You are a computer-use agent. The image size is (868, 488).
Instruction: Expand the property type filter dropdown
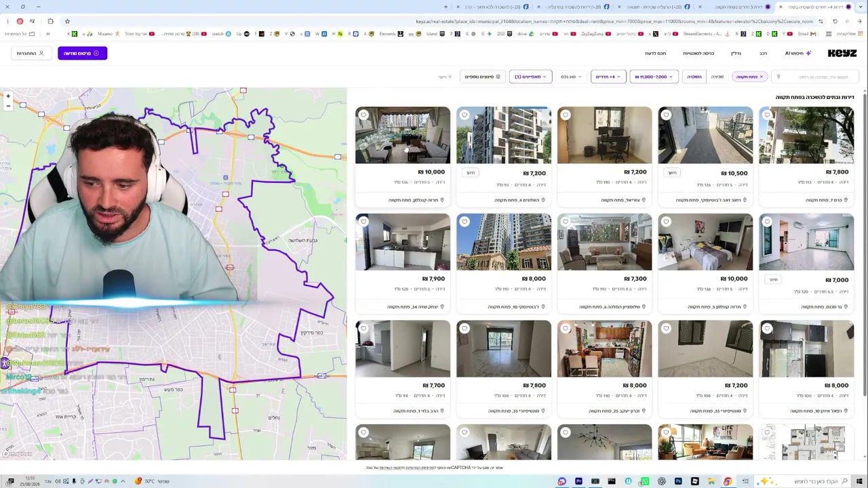[x=571, y=77]
